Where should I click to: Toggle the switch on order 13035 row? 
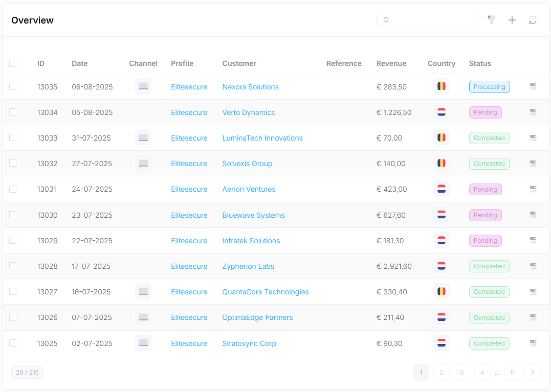(533, 86)
